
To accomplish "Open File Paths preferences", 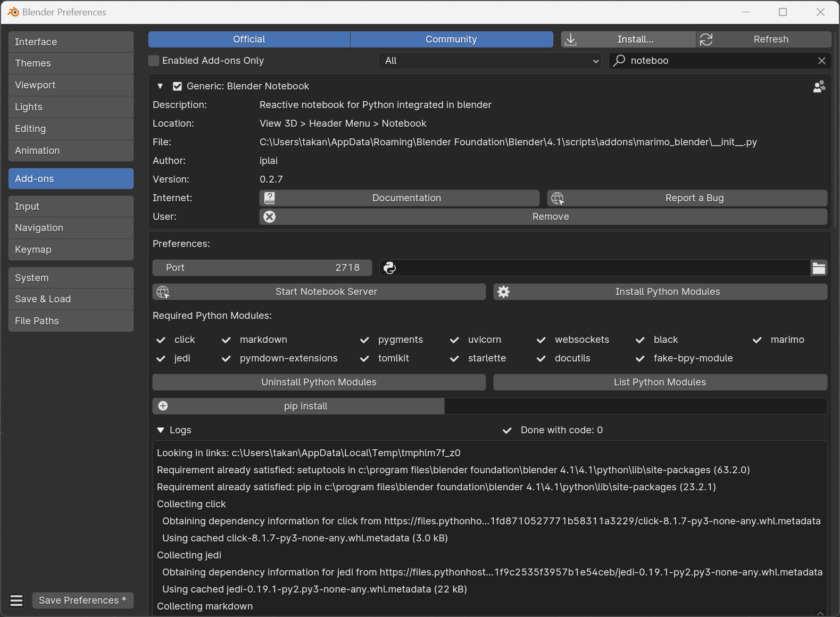I will click(71, 321).
